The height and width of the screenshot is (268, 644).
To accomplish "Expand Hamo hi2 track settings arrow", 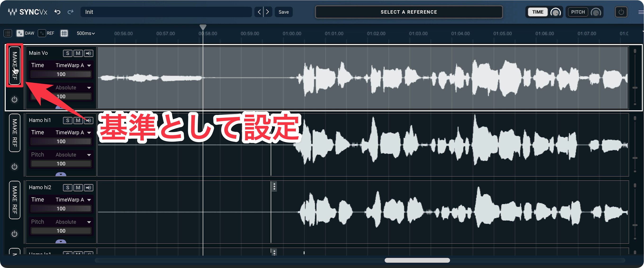I will click(61, 242).
